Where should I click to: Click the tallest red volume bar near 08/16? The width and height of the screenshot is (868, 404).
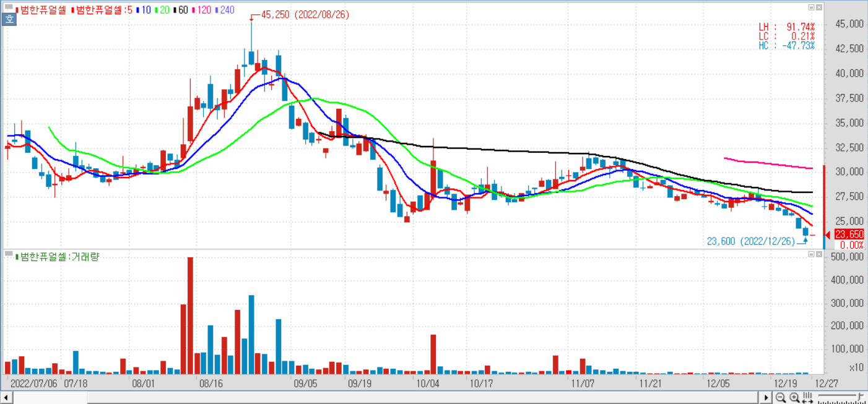coord(190,316)
